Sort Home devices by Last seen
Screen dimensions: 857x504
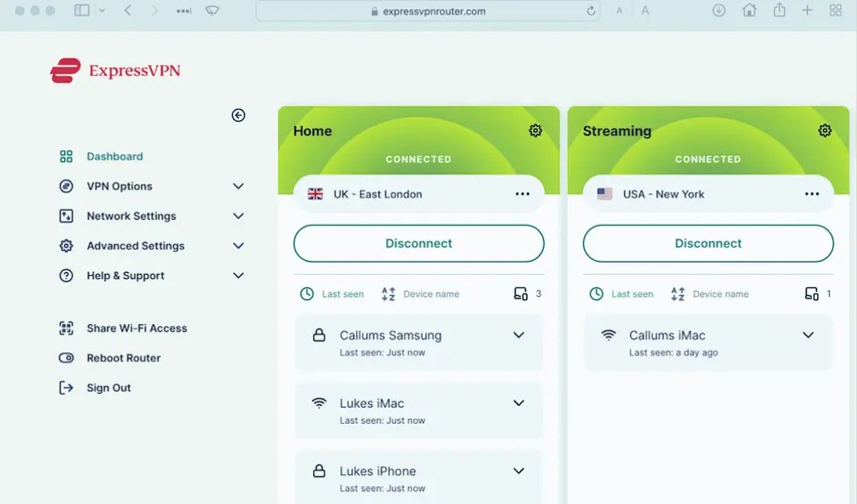tap(342, 293)
